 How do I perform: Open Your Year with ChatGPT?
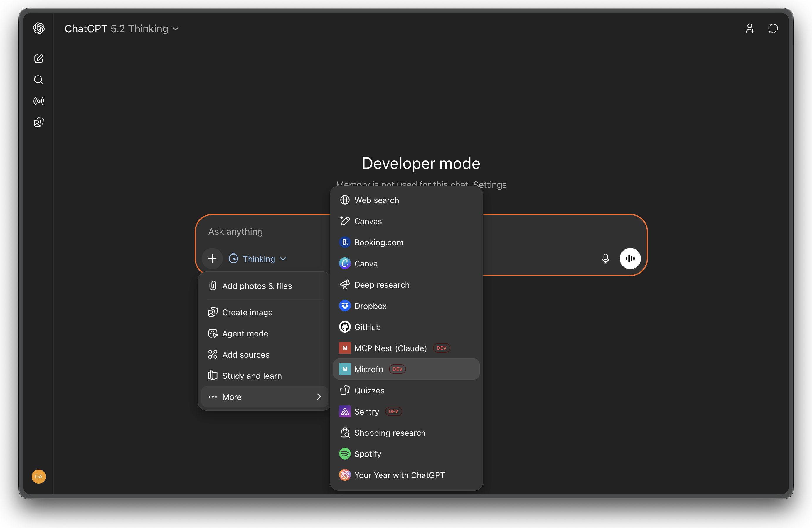[x=406, y=475]
